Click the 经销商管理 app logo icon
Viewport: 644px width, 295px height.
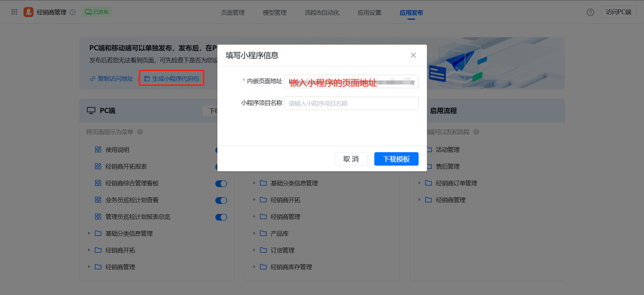(29, 12)
